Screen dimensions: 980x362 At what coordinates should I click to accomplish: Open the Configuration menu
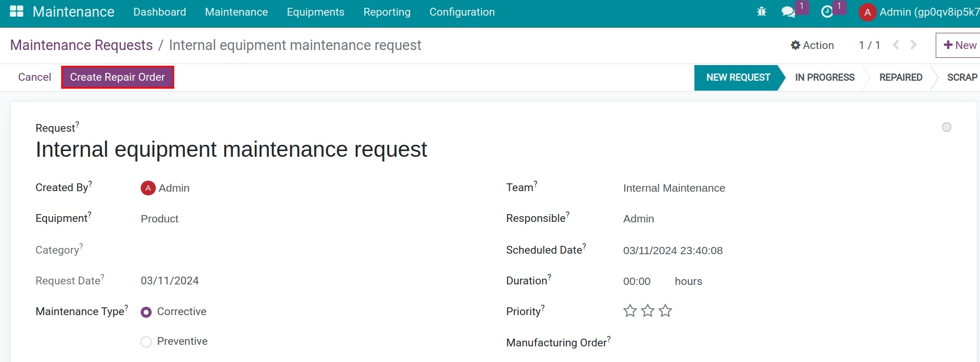tap(462, 12)
